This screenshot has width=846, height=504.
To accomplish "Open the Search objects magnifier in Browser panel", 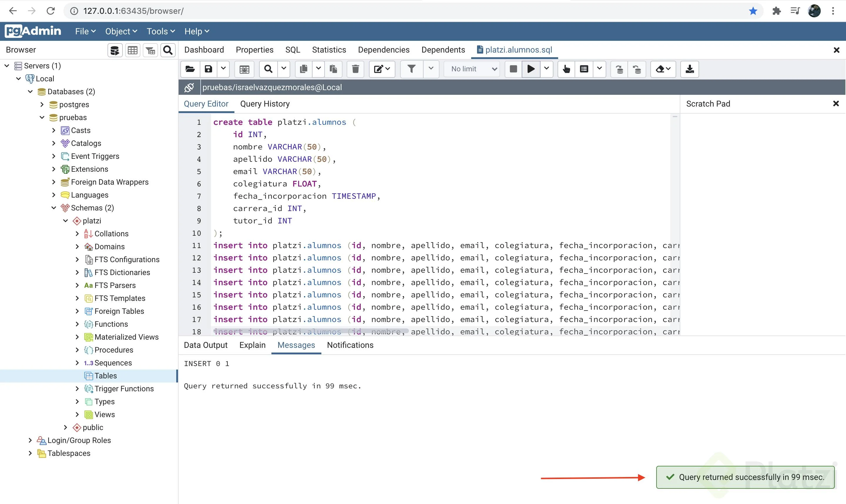I will (x=168, y=50).
